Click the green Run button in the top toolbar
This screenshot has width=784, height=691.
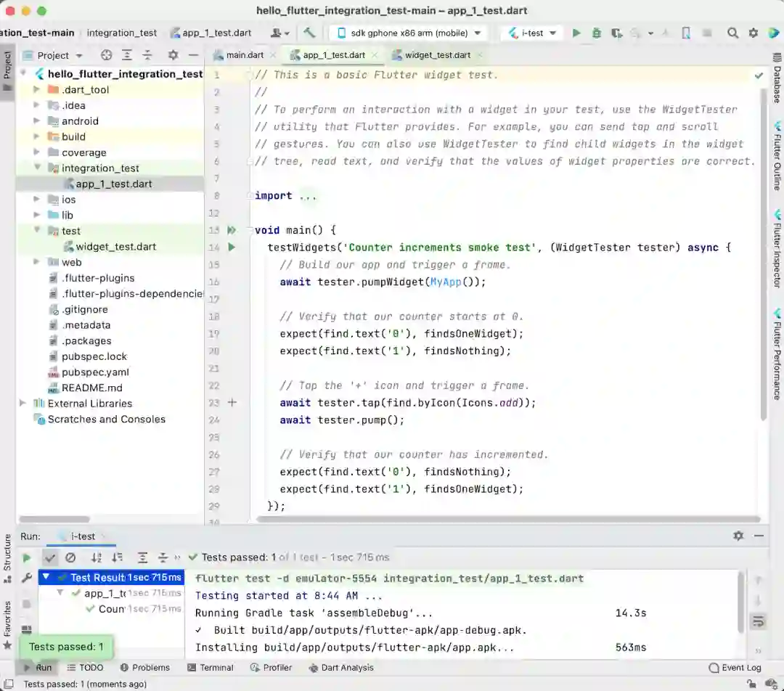pos(576,33)
